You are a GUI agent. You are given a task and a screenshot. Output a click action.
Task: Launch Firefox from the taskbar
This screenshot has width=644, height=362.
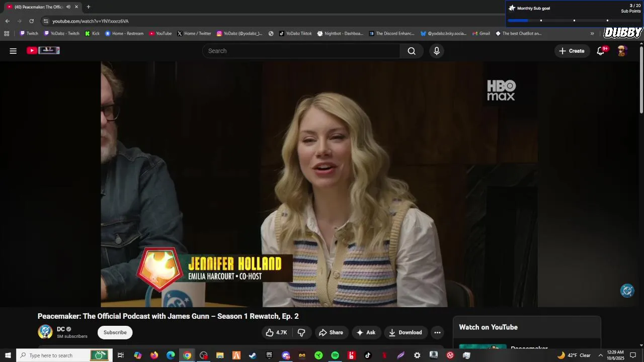click(x=154, y=355)
